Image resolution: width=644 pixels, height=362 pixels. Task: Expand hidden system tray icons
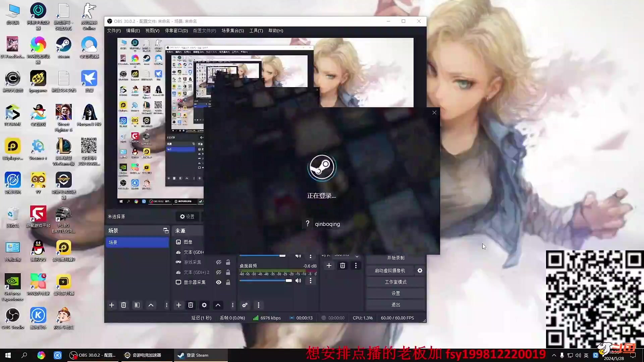coord(554,355)
